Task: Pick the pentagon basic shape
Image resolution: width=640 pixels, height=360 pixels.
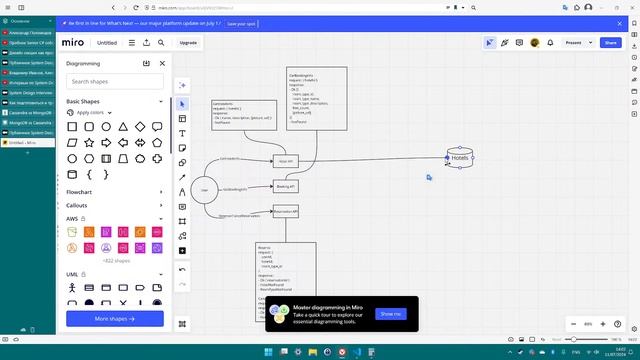Action: tap(157, 142)
